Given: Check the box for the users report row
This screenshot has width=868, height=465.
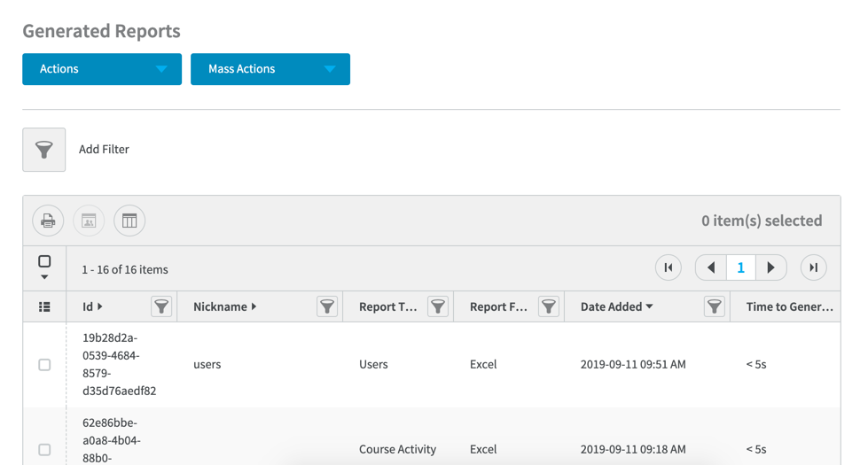Looking at the screenshot, I should tap(44, 365).
